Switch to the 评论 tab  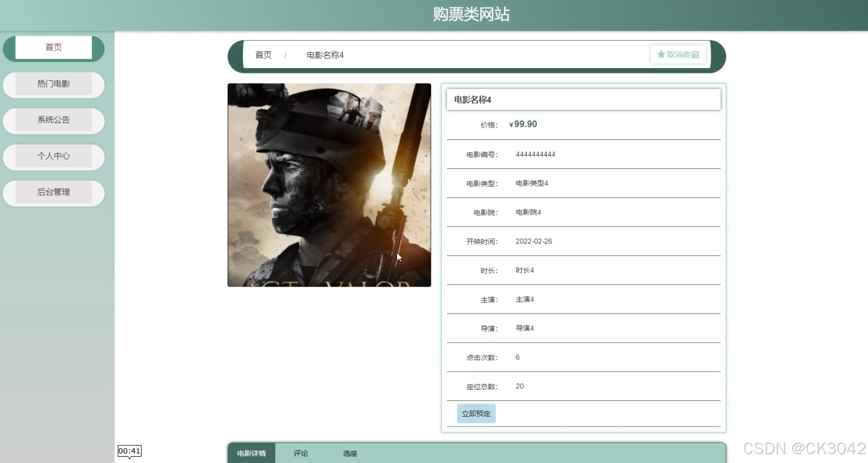pos(300,453)
